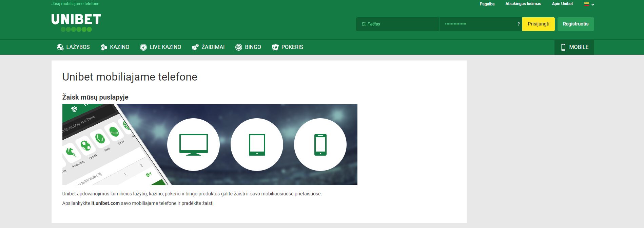644x228 pixels.
Task: Click the tablet circle icon
Action: pos(257,145)
